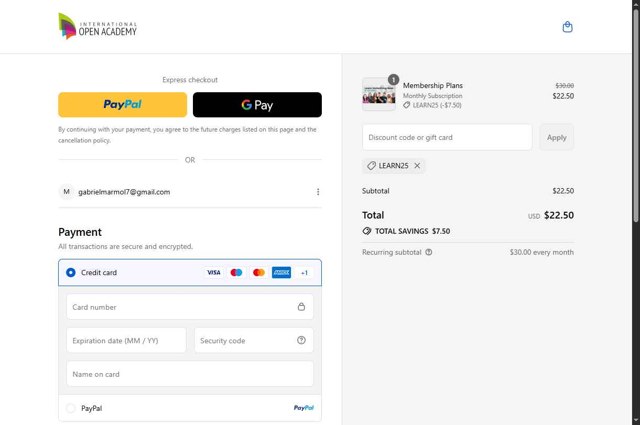Click the Apply discount button
This screenshot has width=640, height=425.
tap(557, 137)
